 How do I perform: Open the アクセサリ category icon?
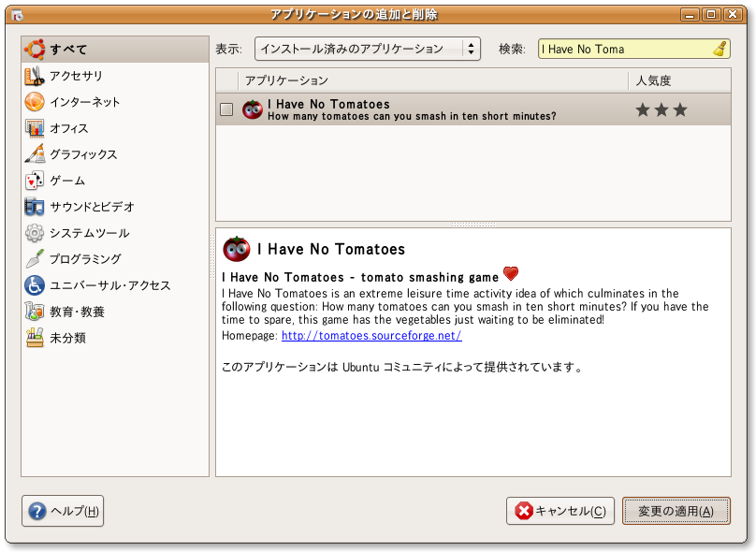coord(35,76)
